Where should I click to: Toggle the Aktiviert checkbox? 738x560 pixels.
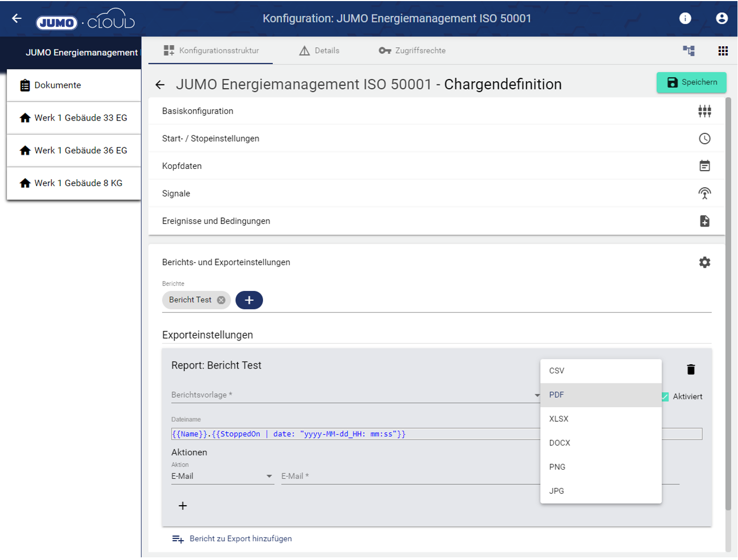tap(665, 396)
